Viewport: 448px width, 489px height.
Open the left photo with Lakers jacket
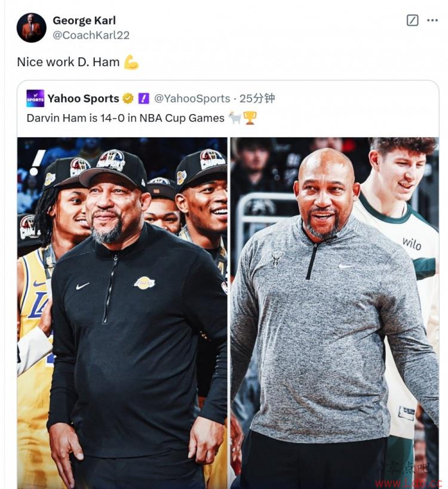pos(122,313)
